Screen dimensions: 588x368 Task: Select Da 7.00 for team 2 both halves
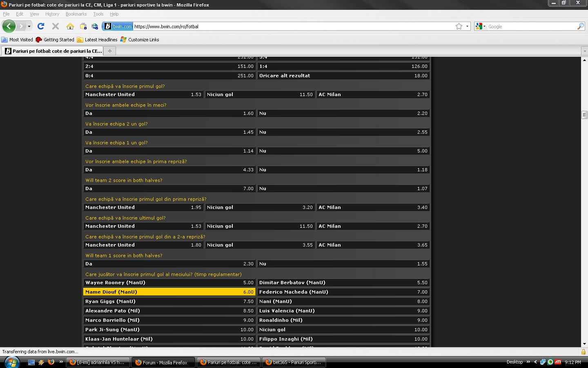tap(169, 188)
